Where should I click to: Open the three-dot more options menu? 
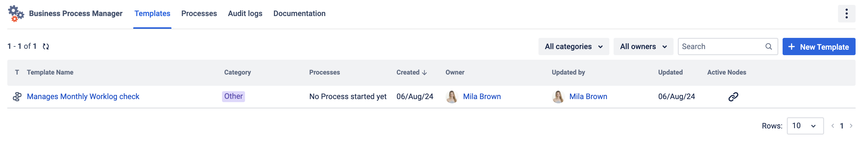tap(846, 13)
